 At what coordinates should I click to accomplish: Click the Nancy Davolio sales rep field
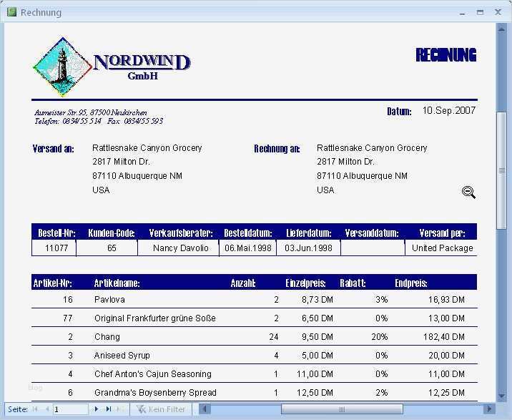[x=181, y=248]
